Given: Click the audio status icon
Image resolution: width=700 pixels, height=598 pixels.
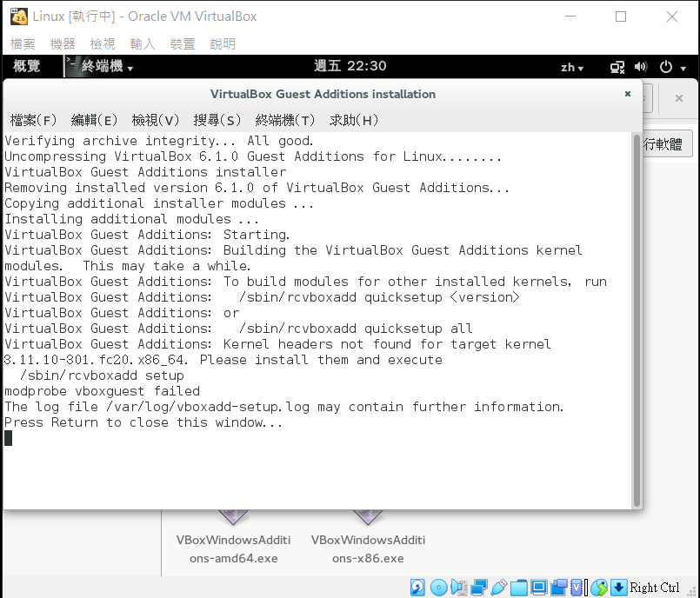Looking at the screenshot, I should click(459, 588).
